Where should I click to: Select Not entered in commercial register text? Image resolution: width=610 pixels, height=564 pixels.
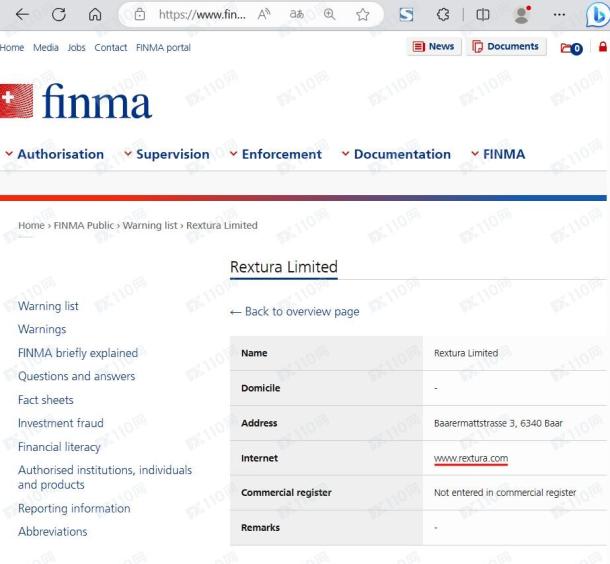(505, 492)
